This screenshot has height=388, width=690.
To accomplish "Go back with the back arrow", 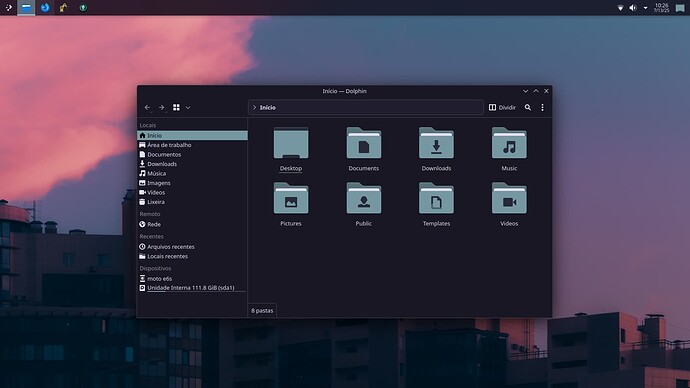I will 147,107.
